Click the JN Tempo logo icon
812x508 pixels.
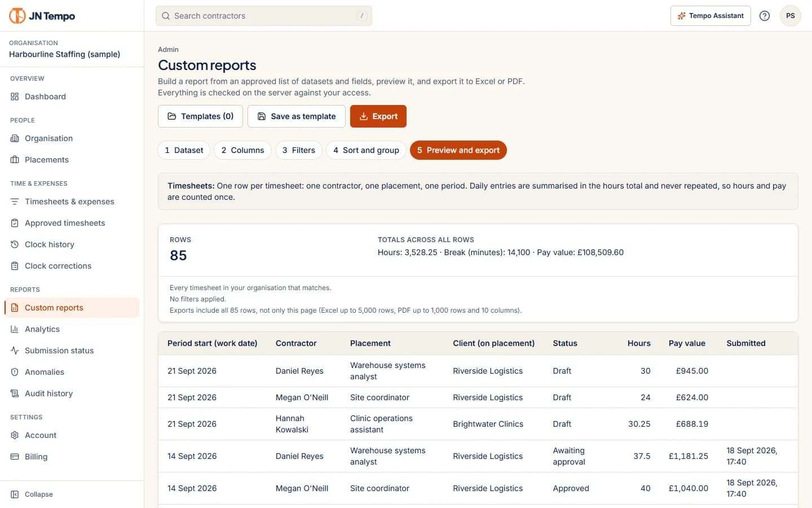(x=17, y=16)
